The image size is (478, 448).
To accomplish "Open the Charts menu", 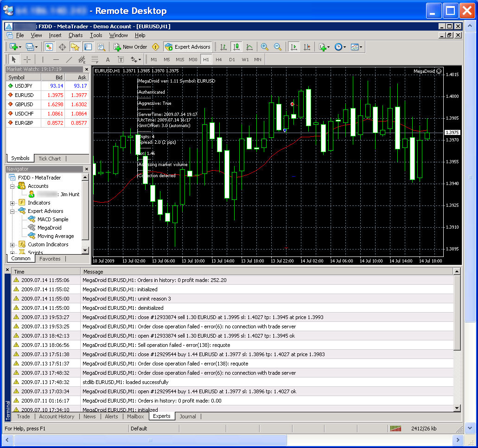I will pos(76,35).
